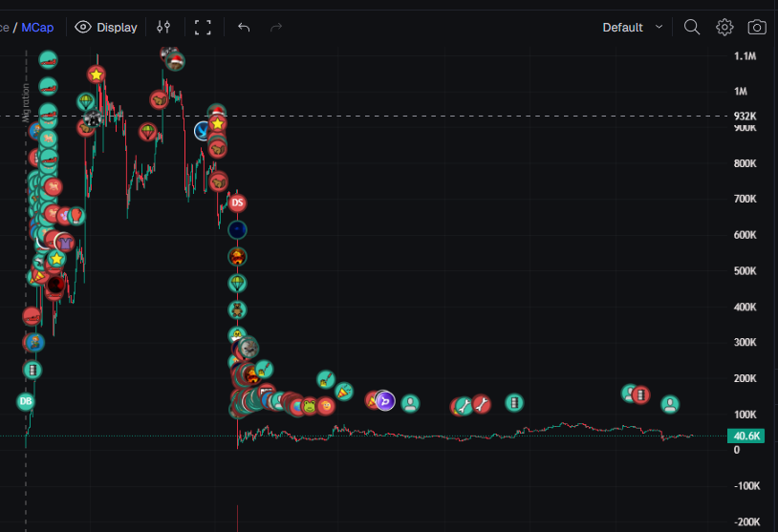Toggle the eye icon beside Display
The image size is (778, 532).
click(83, 27)
